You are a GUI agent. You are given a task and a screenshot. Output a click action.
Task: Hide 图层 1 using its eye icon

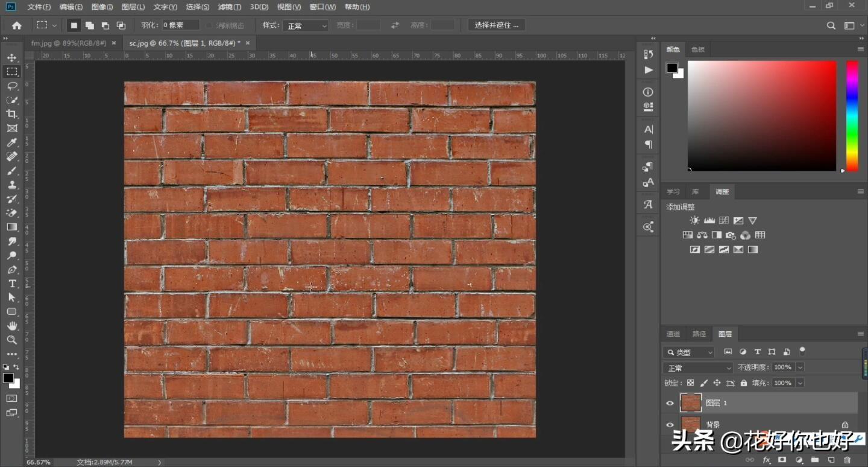670,403
